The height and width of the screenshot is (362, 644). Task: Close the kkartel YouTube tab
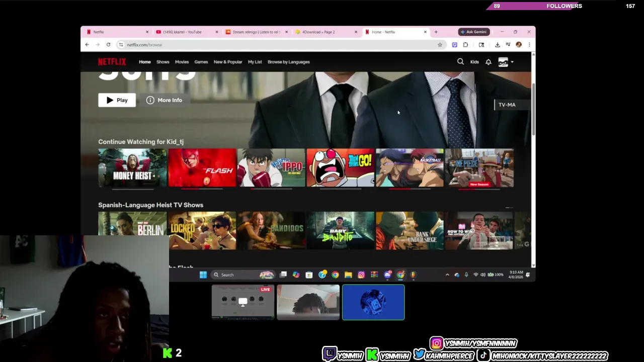[217, 32]
